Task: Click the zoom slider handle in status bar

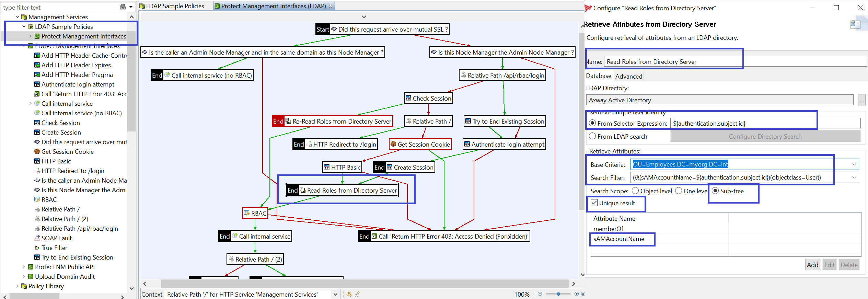Action: tap(558, 294)
